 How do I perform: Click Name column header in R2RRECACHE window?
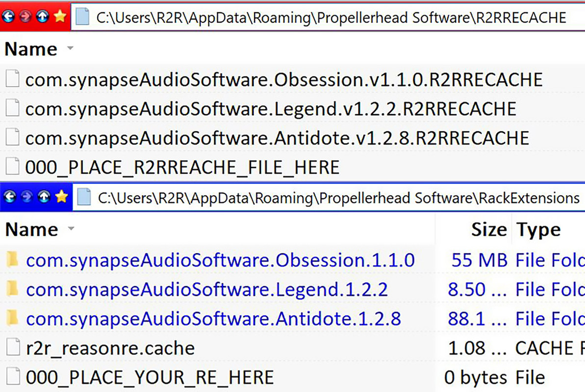31,49
